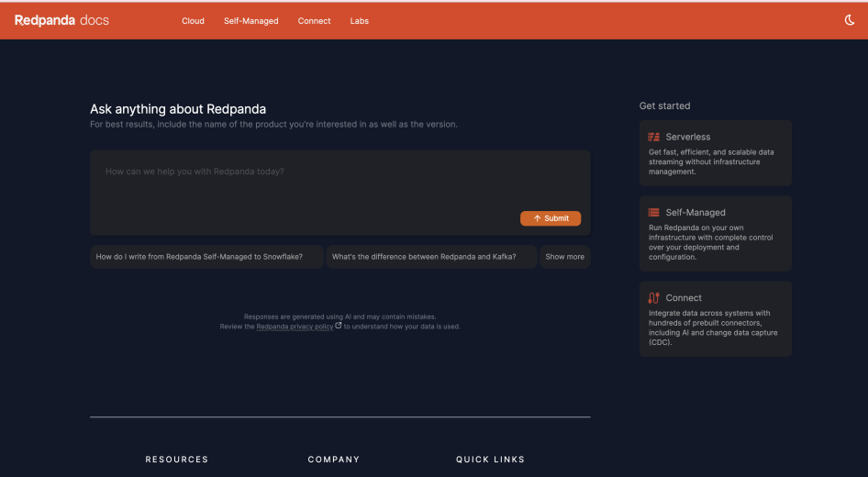Viewport: 868px width, 477px height.
Task: Expand suggestions with Show more
Action: [564, 257]
